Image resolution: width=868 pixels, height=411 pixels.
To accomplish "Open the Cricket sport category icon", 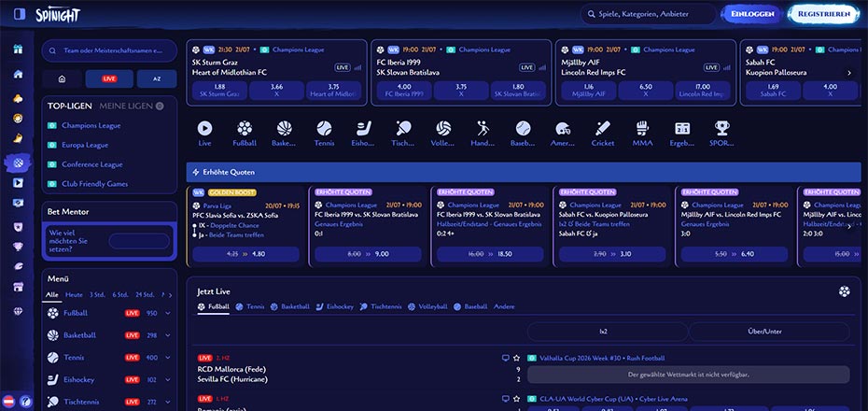I will [x=602, y=129].
